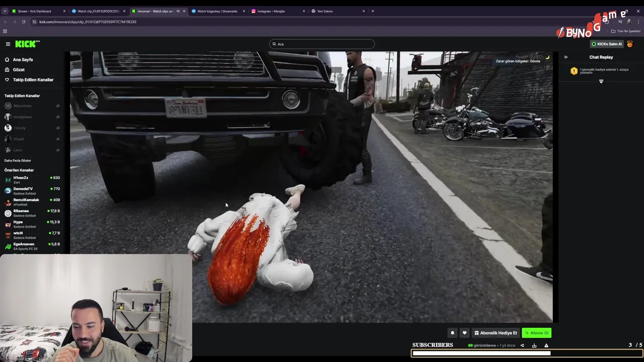Open recommended channel wtcN
Image resolution: width=644 pixels, height=362 pixels.
(31, 235)
